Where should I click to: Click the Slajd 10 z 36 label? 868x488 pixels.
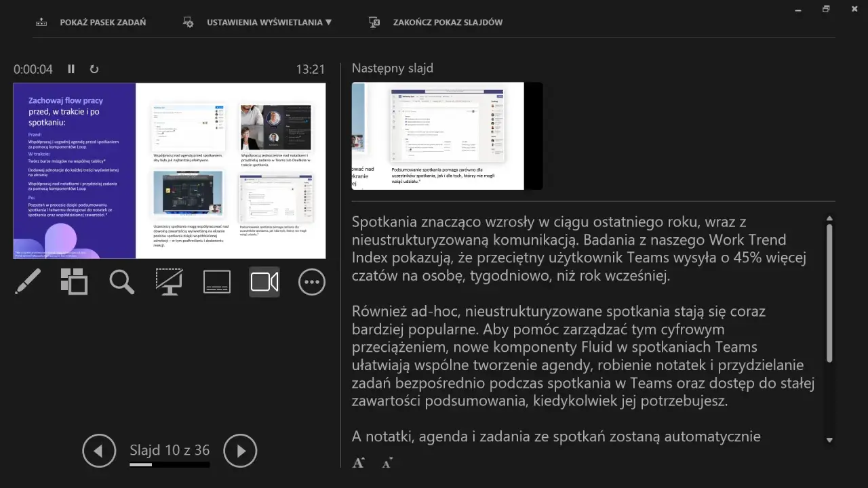click(x=170, y=450)
